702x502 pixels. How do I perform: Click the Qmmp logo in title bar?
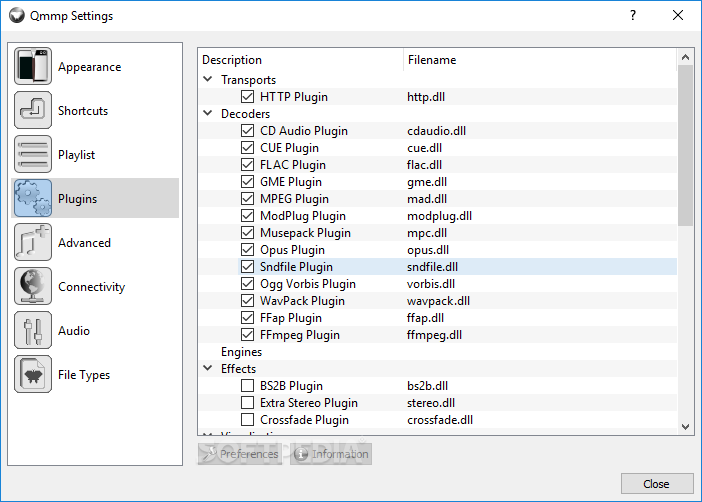point(17,15)
